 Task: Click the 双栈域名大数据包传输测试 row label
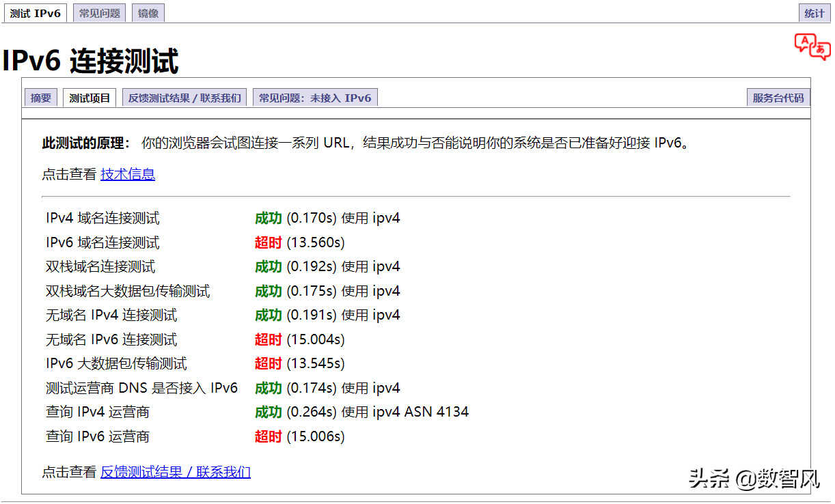click(x=128, y=291)
